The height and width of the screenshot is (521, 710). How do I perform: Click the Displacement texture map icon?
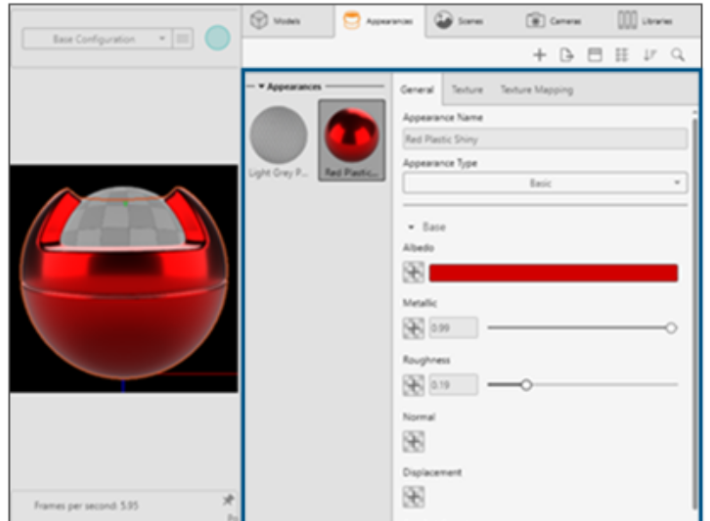pyautogui.click(x=413, y=496)
